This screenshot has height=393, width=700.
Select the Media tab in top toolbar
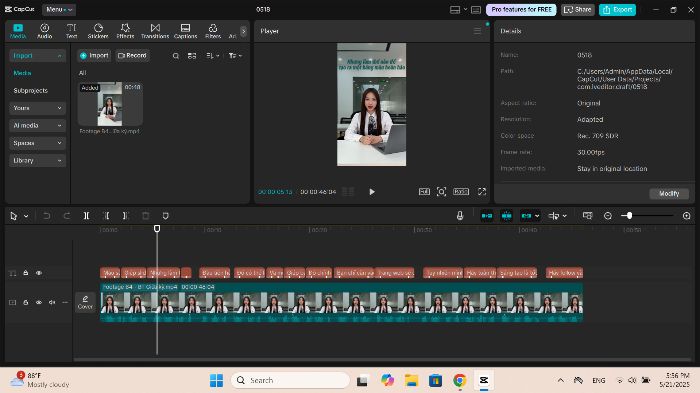(x=18, y=31)
